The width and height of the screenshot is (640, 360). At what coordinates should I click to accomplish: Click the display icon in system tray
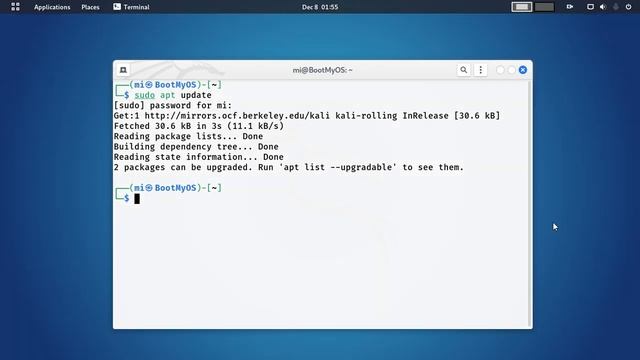click(590, 7)
